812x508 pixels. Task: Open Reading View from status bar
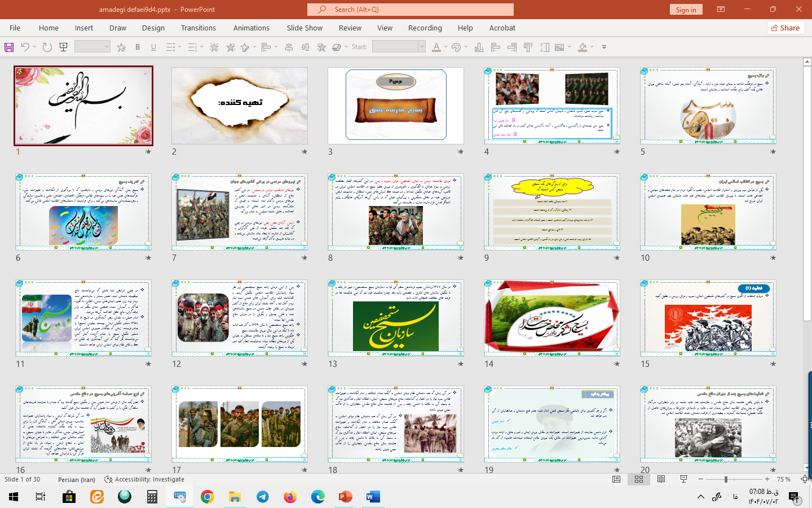(661, 479)
